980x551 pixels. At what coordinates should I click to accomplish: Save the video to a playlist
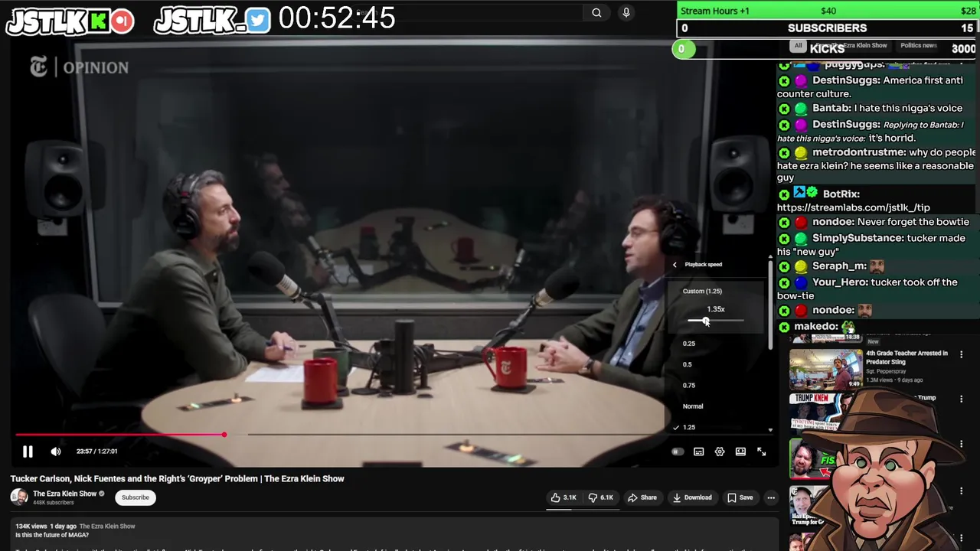coord(740,497)
